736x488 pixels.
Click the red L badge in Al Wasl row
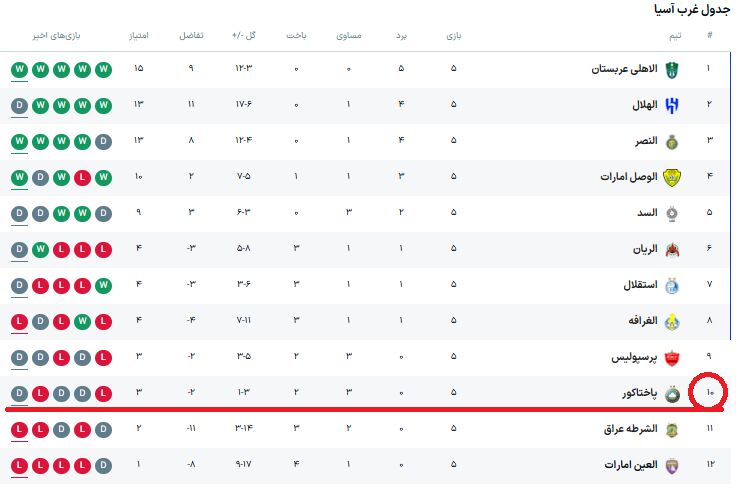coord(84,177)
